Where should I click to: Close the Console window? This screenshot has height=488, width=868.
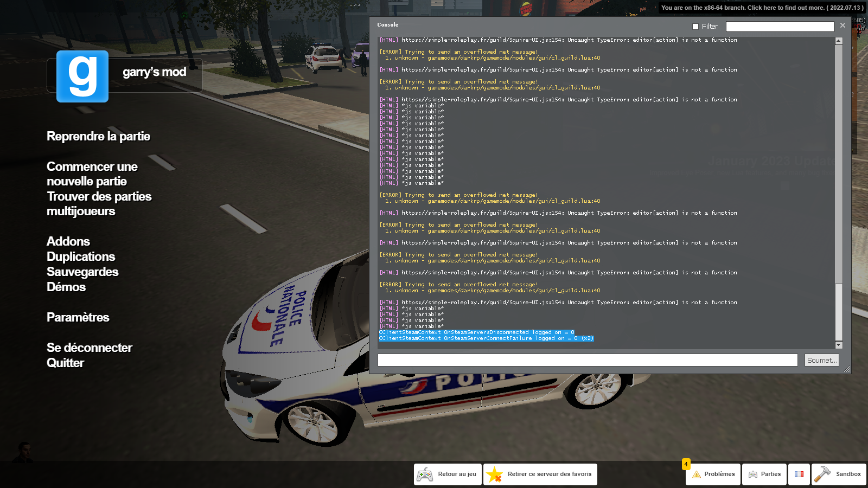click(x=843, y=25)
